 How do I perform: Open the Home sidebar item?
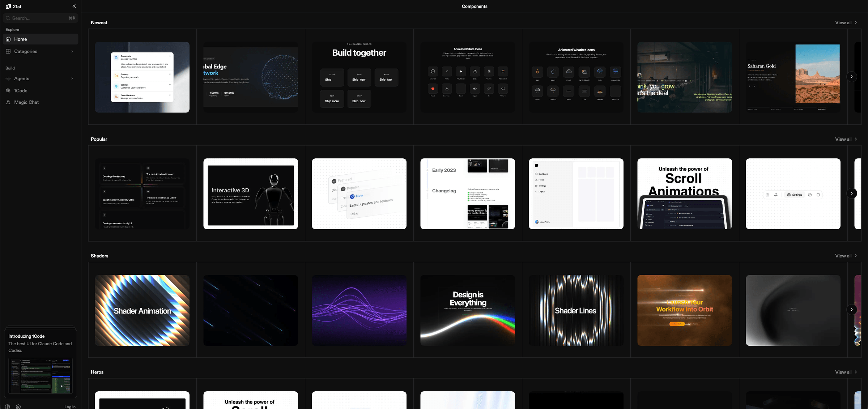click(41, 39)
